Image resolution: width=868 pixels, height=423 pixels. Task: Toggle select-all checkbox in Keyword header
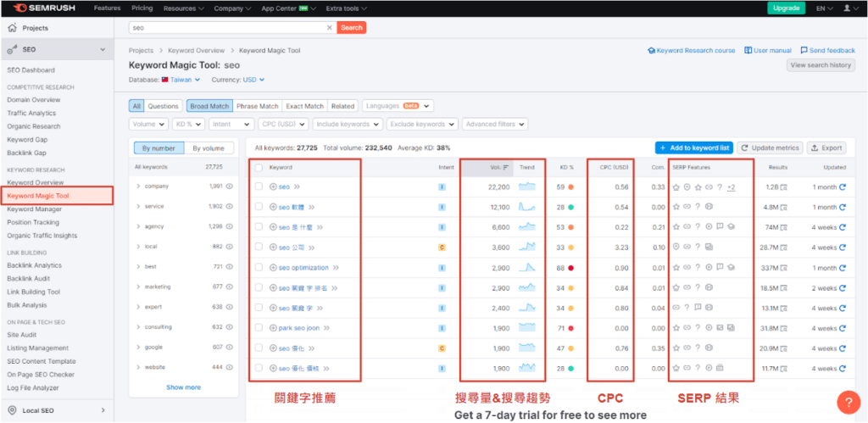pos(259,168)
